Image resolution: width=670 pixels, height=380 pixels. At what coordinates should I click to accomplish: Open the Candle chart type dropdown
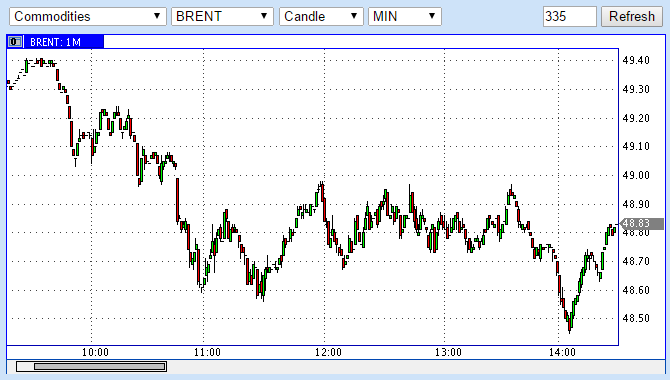click(321, 17)
